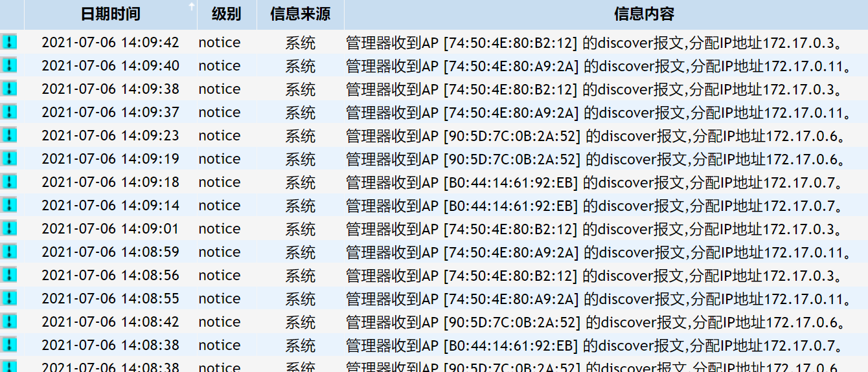This screenshot has width=868, height=372.
Task: Select timestamp 2021-07-06 14:09:01
Action: pos(111,229)
